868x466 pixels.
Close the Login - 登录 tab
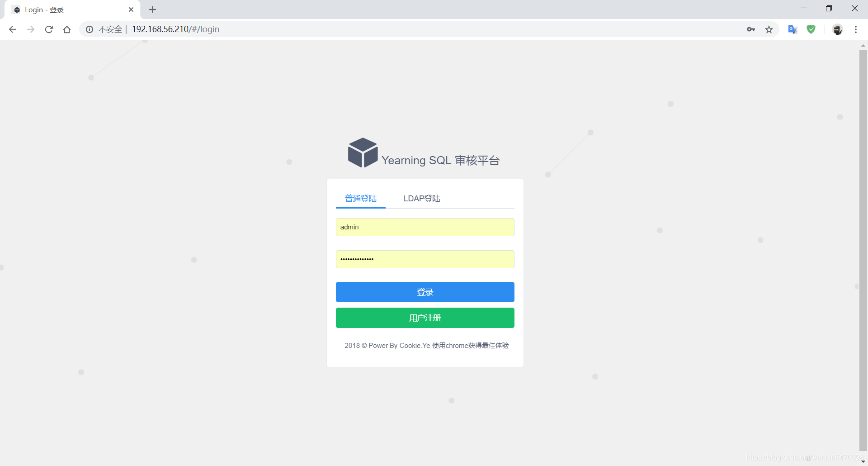pos(131,10)
